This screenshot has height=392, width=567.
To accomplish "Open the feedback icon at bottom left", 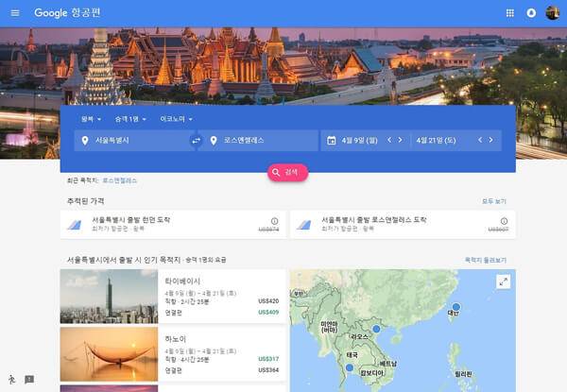I will [x=29, y=380].
